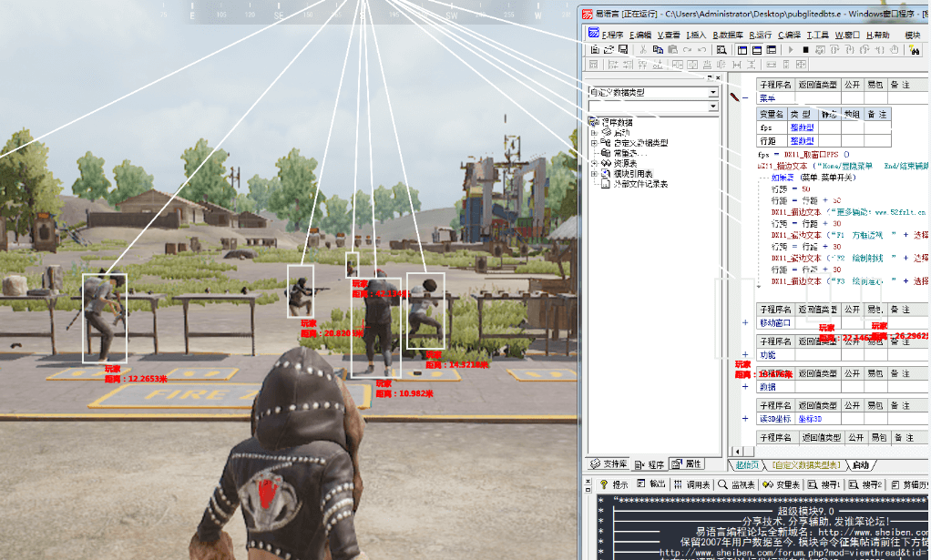
Task: Switch to the 支持库 panel tab
Action: pyautogui.click(x=609, y=463)
